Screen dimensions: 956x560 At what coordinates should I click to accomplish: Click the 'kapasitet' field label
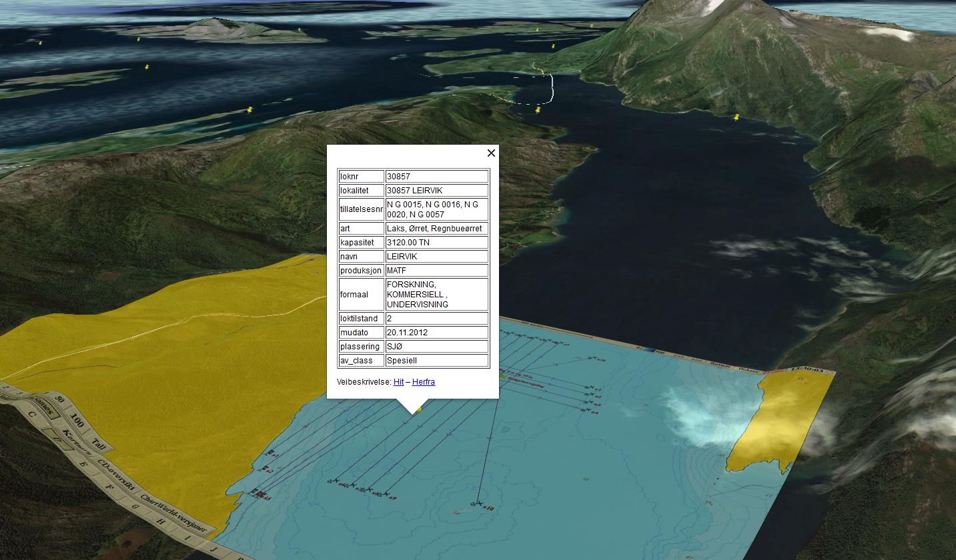pyautogui.click(x=361, y=243)
